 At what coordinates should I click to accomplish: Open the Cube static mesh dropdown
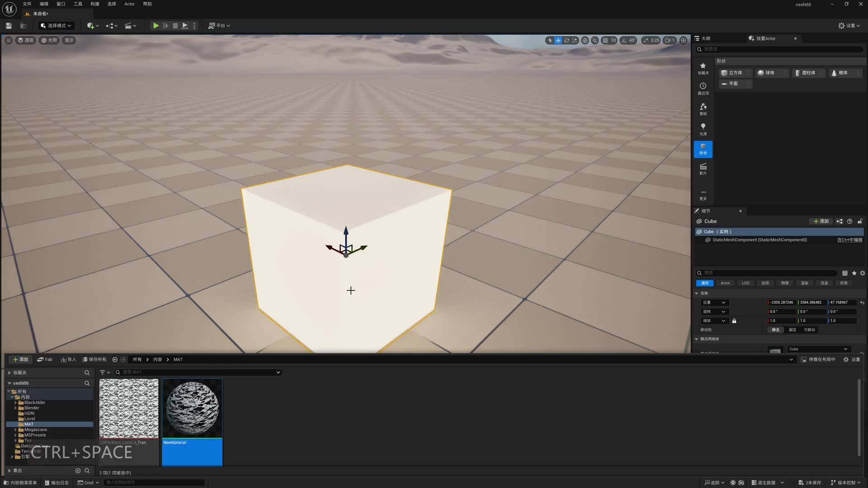coord(818,349)
